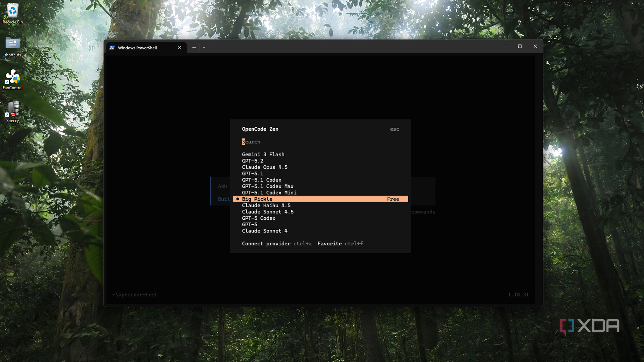Screen dimensions: 644x362
Task: Select the Claude Sonnet 4 model
Action: [x=320, y=231]
